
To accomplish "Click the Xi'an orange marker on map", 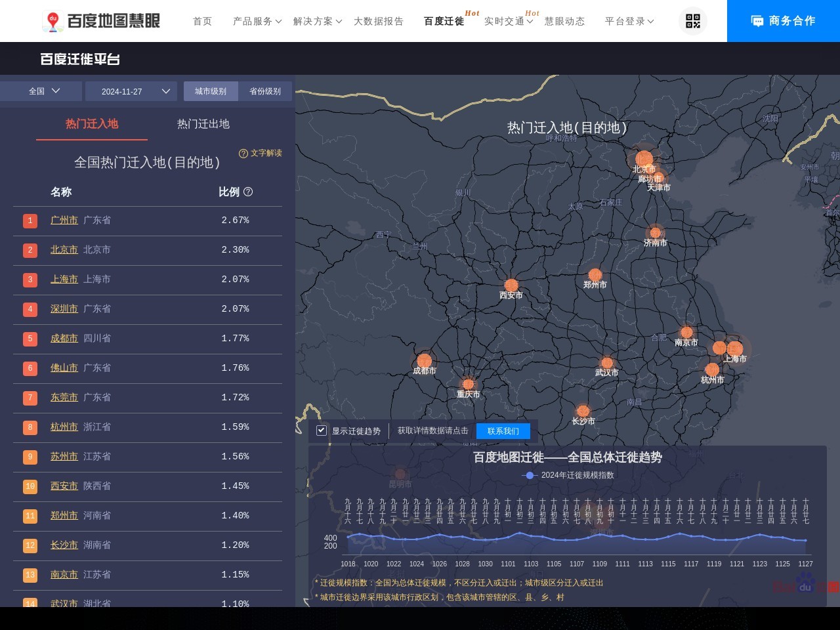I will point(511,285).
